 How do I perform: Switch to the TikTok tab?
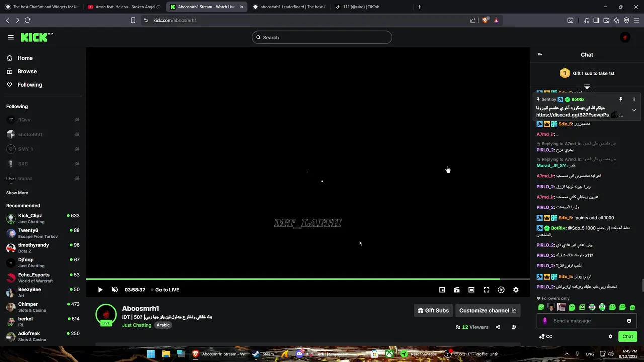[371, 7]
